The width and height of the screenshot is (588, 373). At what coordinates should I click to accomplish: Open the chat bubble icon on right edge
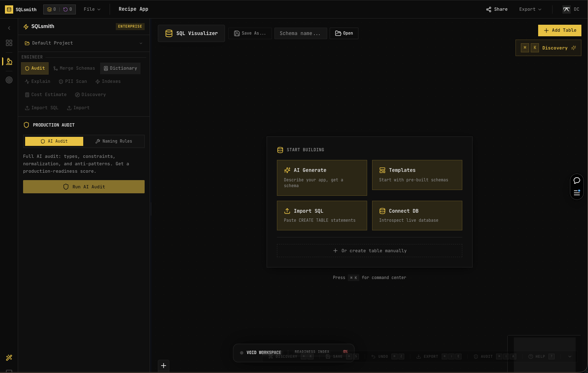(x=577, y=181)
